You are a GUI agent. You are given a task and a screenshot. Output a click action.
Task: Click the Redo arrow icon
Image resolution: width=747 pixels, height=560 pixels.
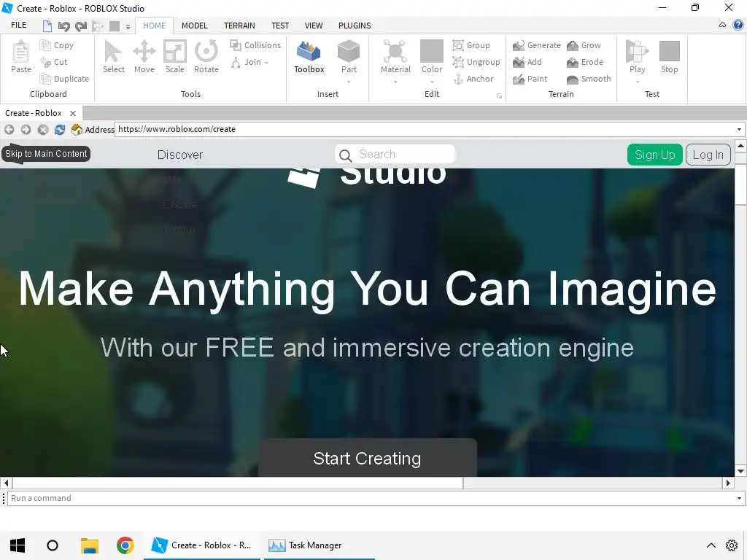pos(81,26)
